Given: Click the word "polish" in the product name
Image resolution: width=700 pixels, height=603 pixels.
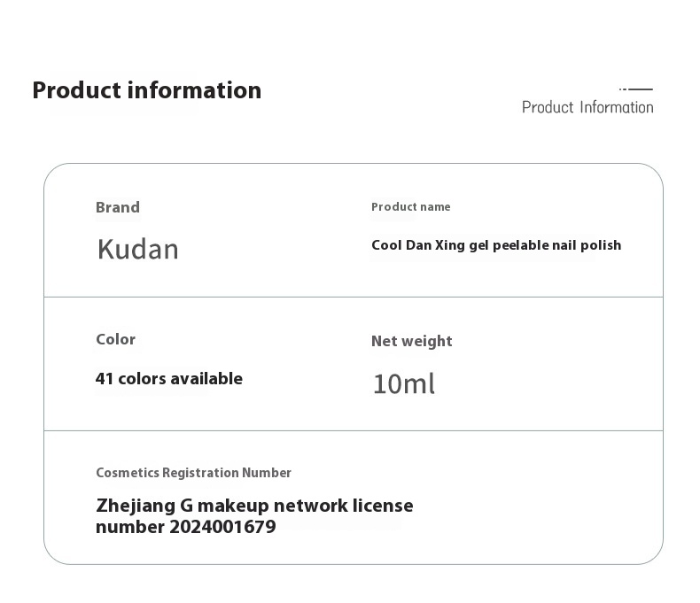Looking at the screenshot, I should pos(601,245).
